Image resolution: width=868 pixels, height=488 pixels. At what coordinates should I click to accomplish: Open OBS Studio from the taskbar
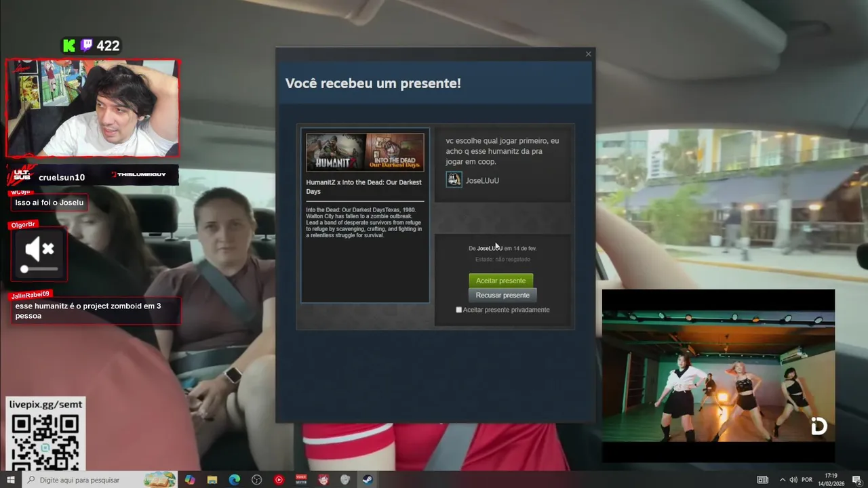coord(256,480)
